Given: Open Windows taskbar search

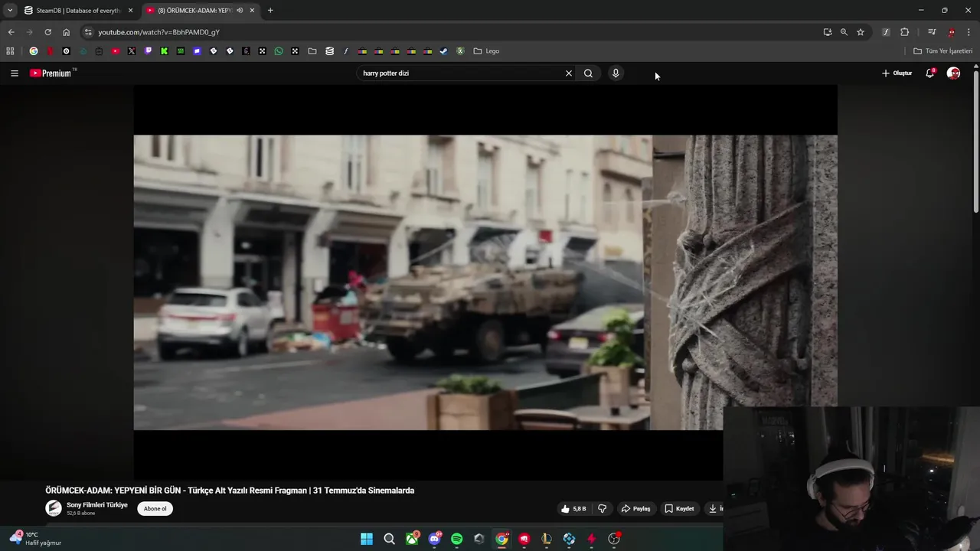Looking at the screenshot, I should point(389,539).
